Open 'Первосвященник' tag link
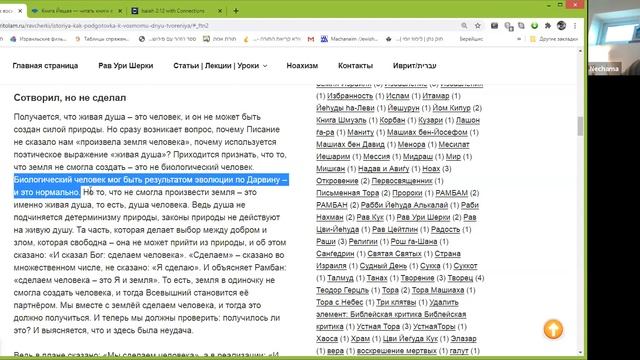Image resolution: width=640 pixels, height=360 pixels. tap(402, 181)
